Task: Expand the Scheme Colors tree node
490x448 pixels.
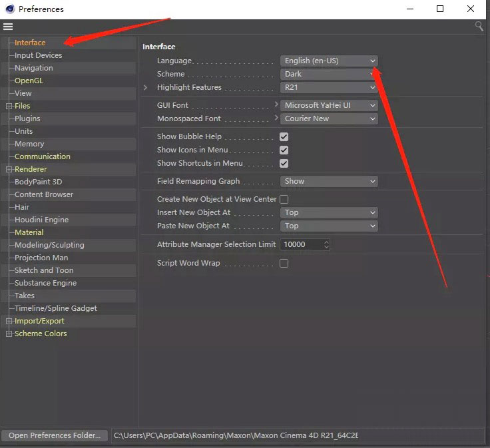Action: click(x=9, y=334)
